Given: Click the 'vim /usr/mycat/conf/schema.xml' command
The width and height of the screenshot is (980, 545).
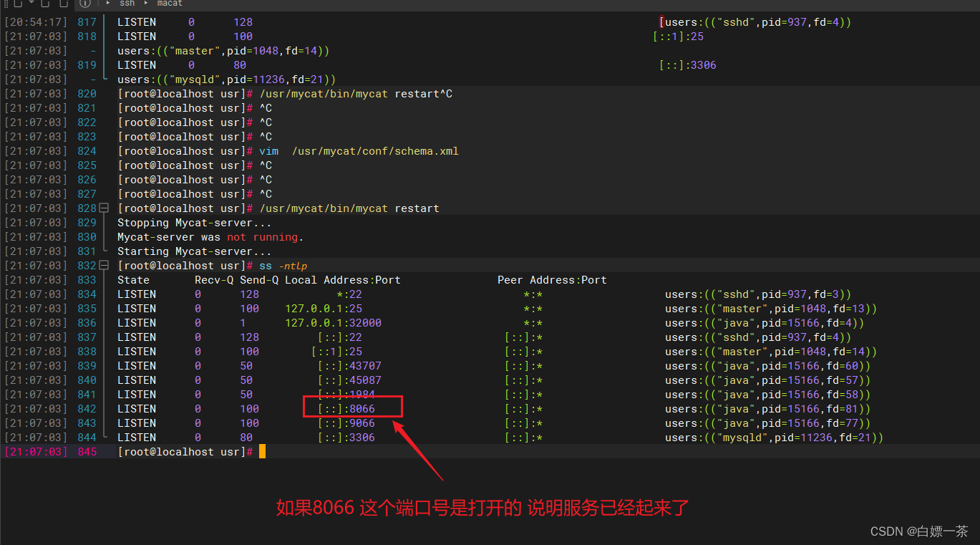Looking at the screenshot, I should click(x=359, y=151).
